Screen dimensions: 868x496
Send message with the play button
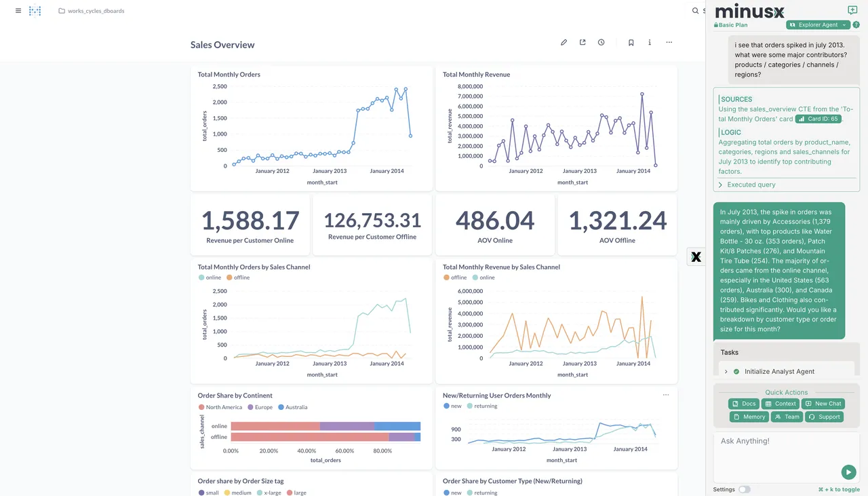pos(848,472)
